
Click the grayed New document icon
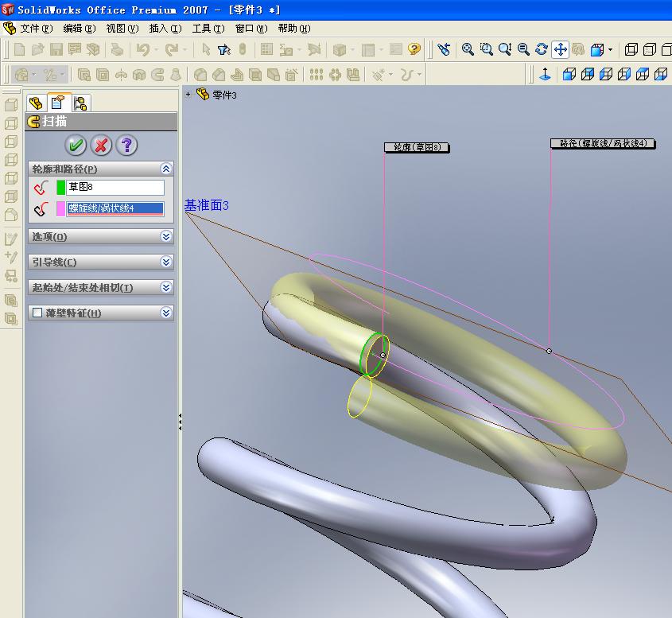point(19,49)
